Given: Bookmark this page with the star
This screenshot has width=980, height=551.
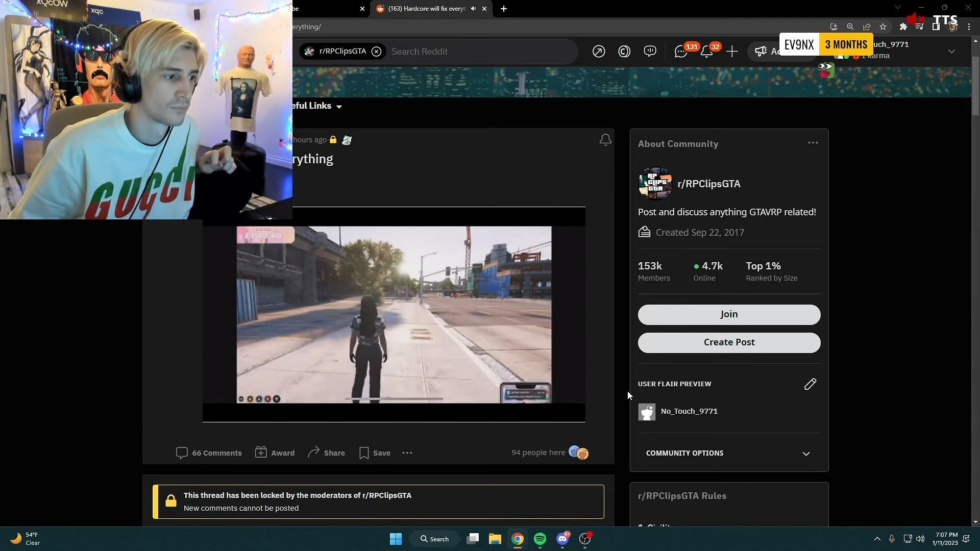Looking at the screenshot, I should [x=883, y=27].
